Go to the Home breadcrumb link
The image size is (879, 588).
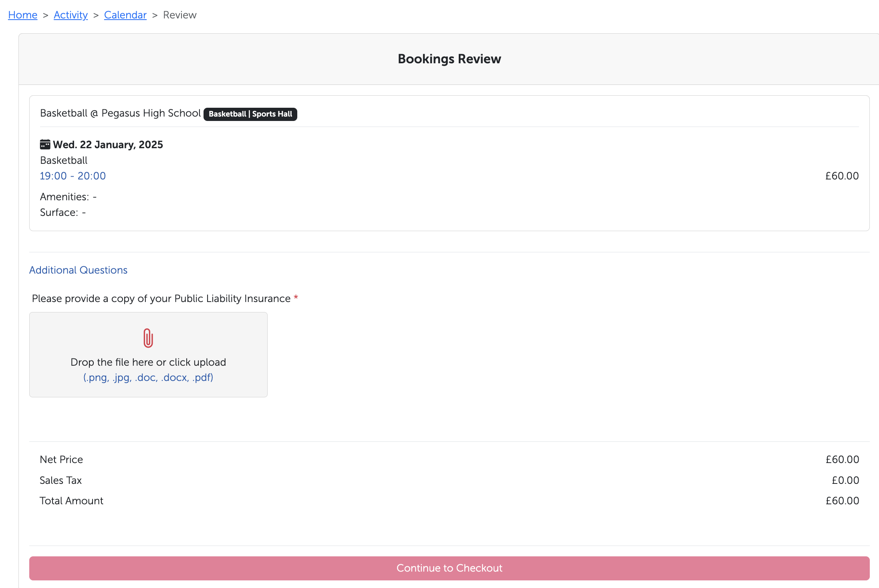pyautogui.click(x=22, y=15)
